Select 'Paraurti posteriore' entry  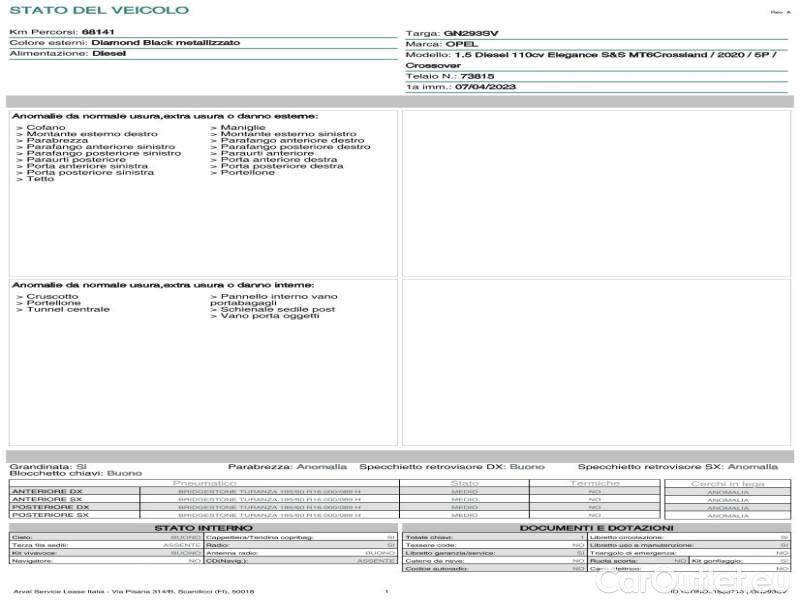pyautogui.click(x=76, y=160)
